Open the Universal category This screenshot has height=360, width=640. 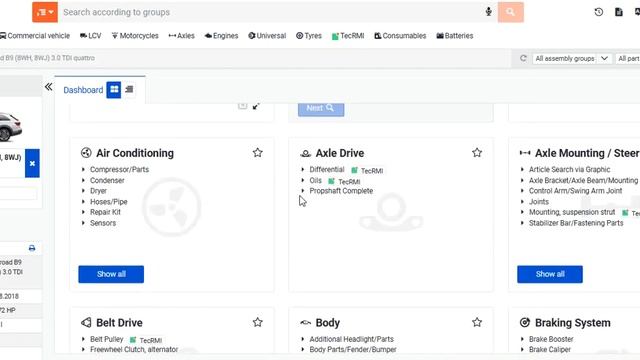[267, 36]
